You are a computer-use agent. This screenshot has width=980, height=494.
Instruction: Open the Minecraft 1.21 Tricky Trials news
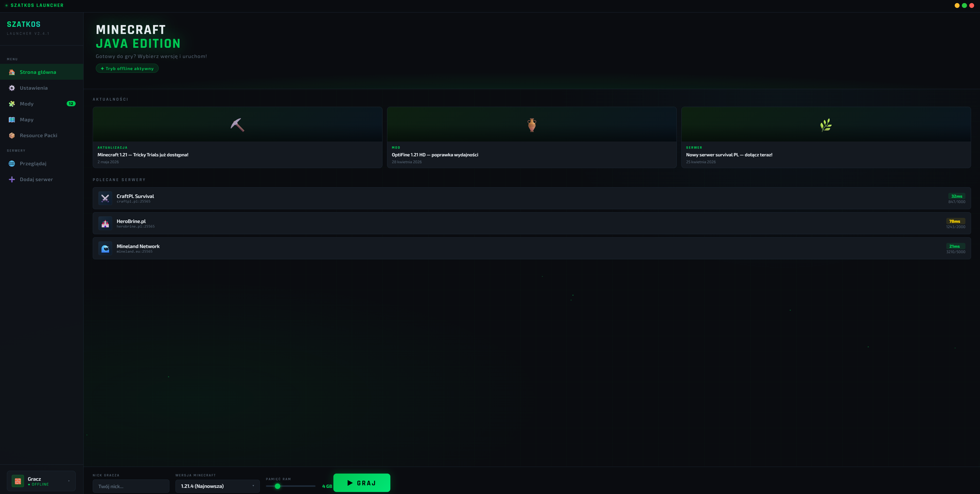pyautogui.click(x=237, y=137)
